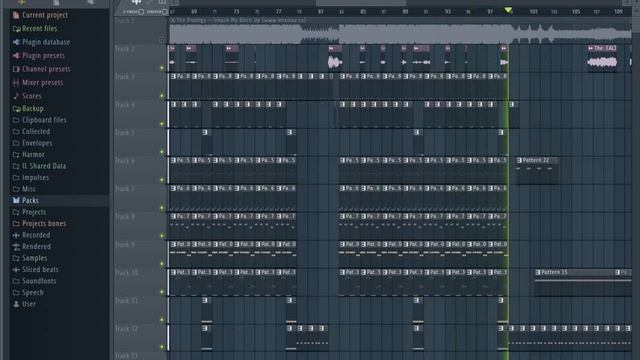Select the audio clip labeled The near bar 105
Image resolution: width=640 pixels, height=360 pixels.
[603, 59]
